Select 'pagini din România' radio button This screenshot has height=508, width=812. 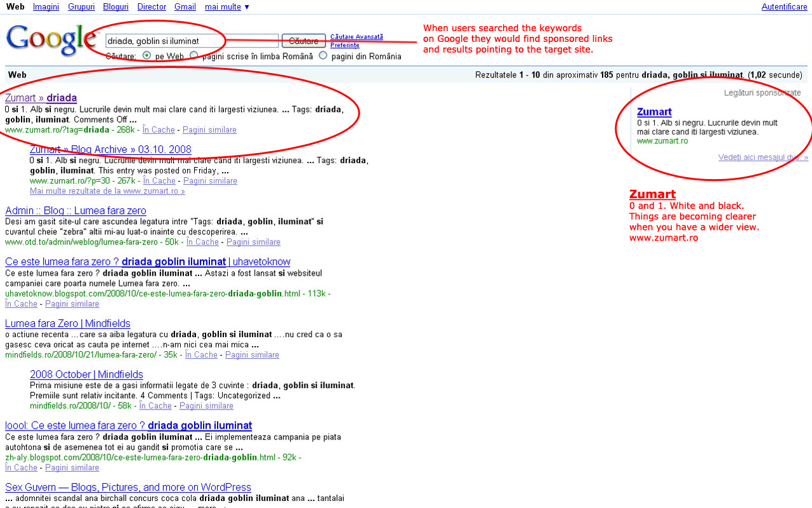pos(323,56)
